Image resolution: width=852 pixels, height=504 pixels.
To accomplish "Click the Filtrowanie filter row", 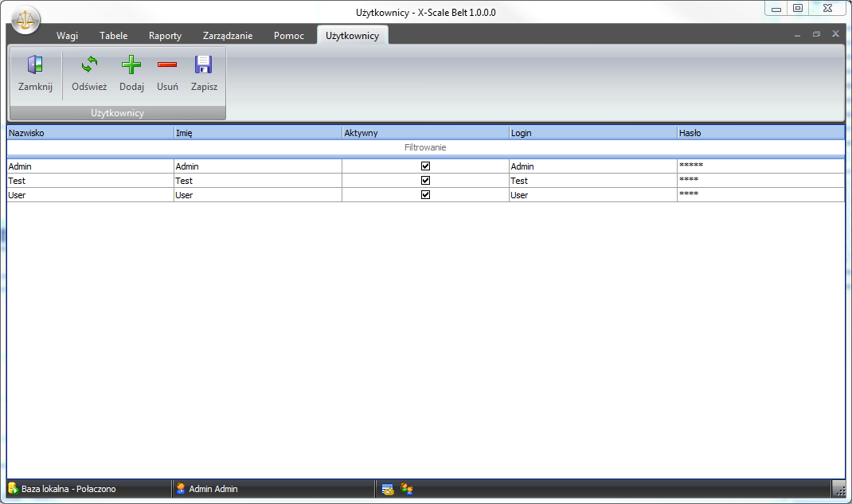I will tap(425, 147).
